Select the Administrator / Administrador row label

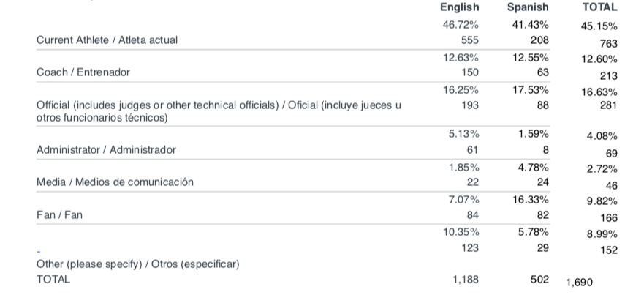(x=106, y=149)
